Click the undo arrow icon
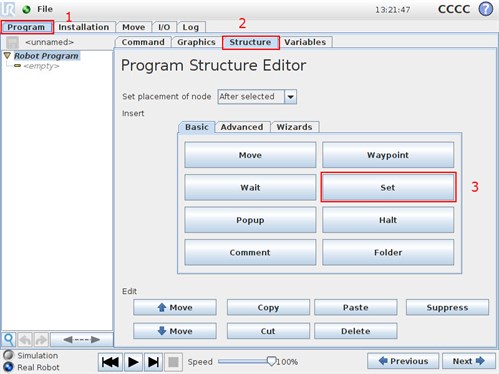 pos(25,340)
